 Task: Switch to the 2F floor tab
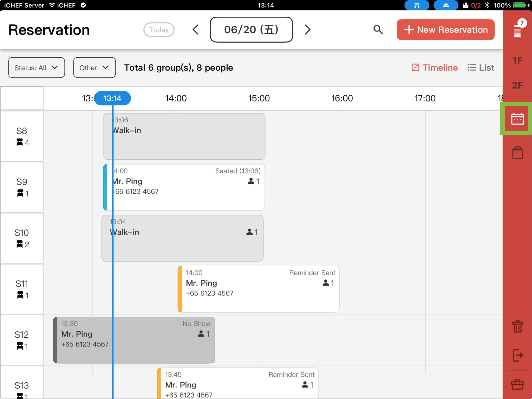click(x=517, y=85)
